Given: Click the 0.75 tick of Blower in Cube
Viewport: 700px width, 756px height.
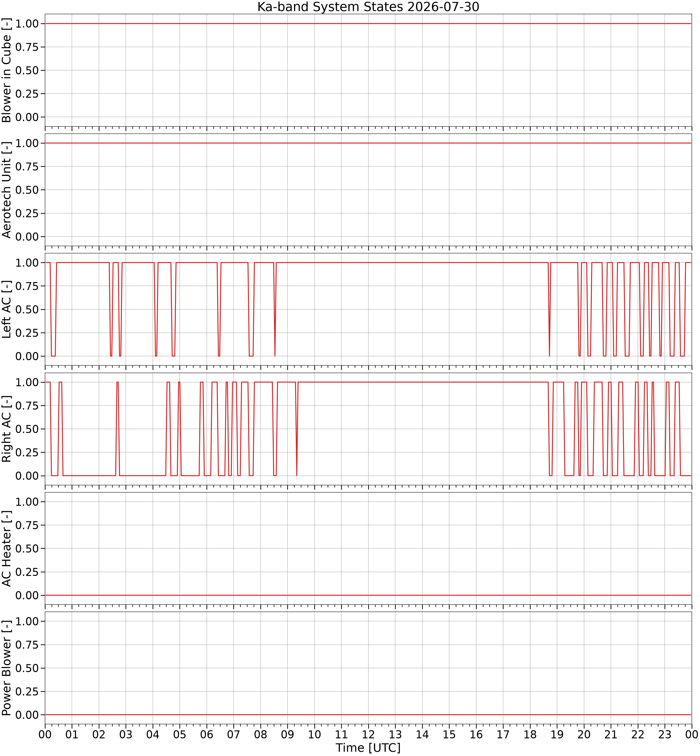Looking at the screenshot, I should (27, 47).
